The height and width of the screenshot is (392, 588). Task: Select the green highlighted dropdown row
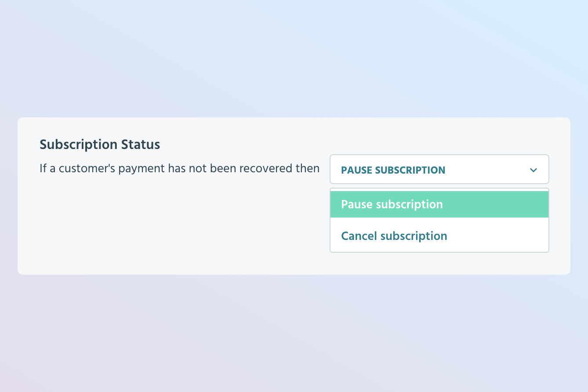coord(439,204)
